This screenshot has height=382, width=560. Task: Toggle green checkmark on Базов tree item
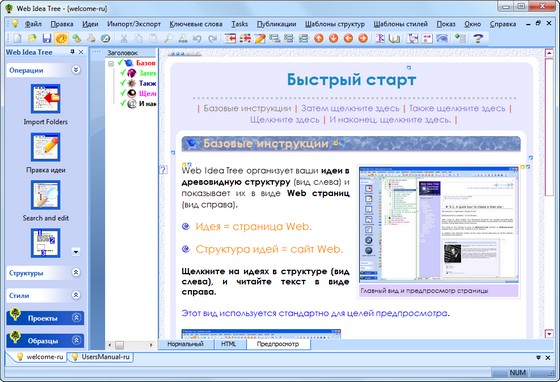[120, 62]
